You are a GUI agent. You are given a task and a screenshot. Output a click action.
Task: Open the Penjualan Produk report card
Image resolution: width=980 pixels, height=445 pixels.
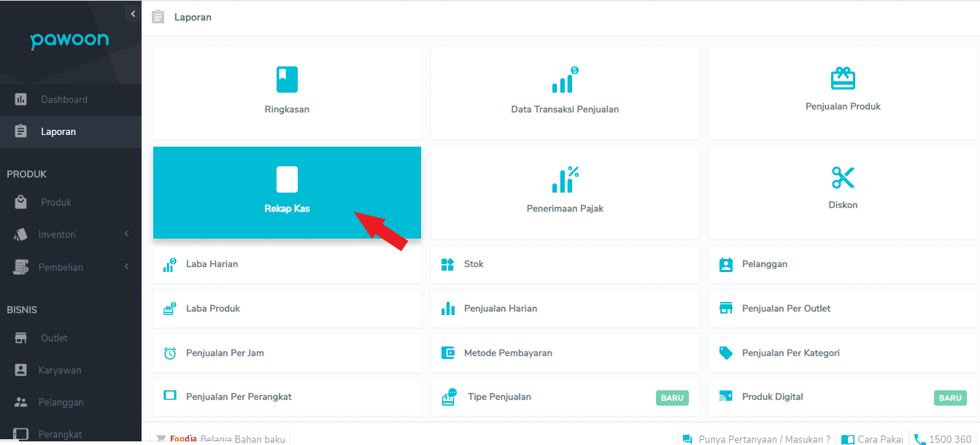[x=843, y=93]
